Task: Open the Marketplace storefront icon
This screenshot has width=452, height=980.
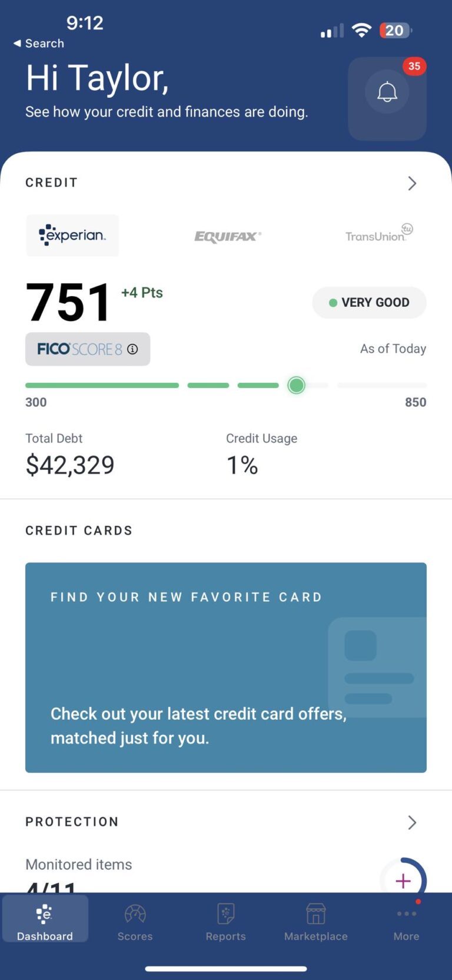Action: tap(316, 914)
